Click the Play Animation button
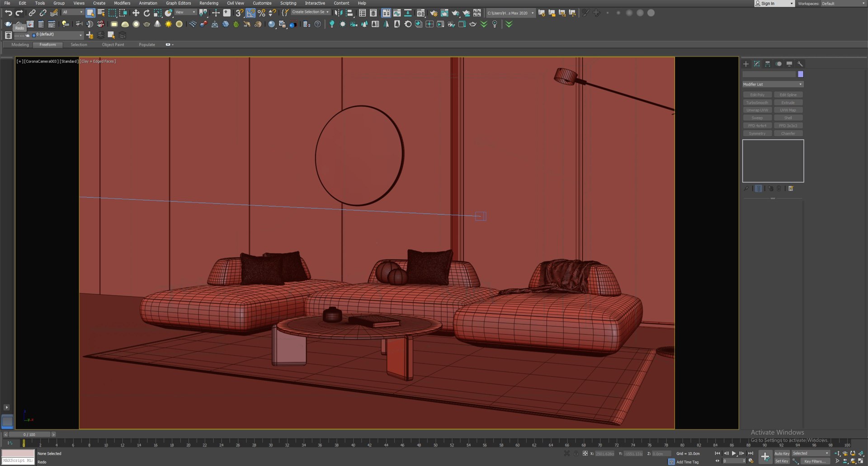This screenshot has height=466, width=868. click(734, 453)
